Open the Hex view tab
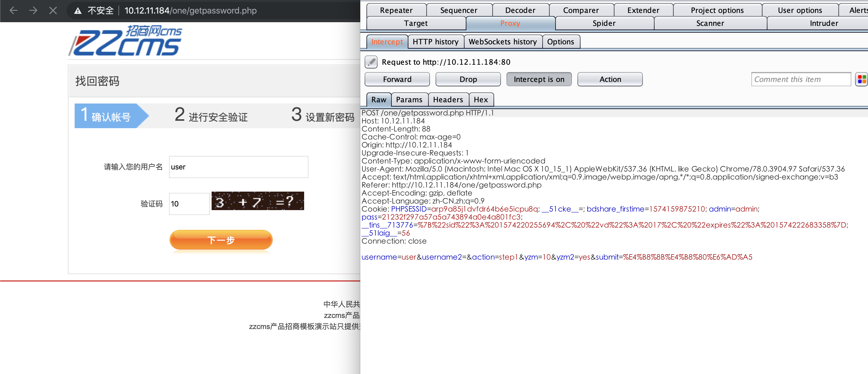 point(481,100)
